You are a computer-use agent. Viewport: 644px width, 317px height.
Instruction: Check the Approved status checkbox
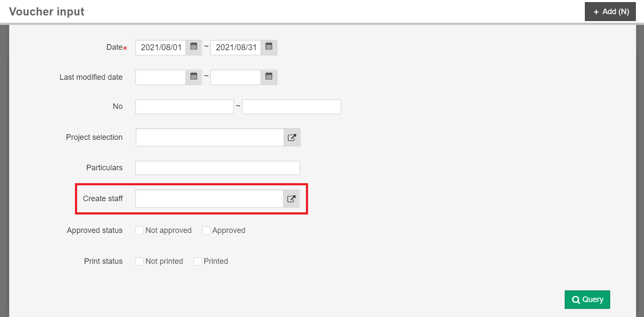pyautogui.click(x=206, y=231)
